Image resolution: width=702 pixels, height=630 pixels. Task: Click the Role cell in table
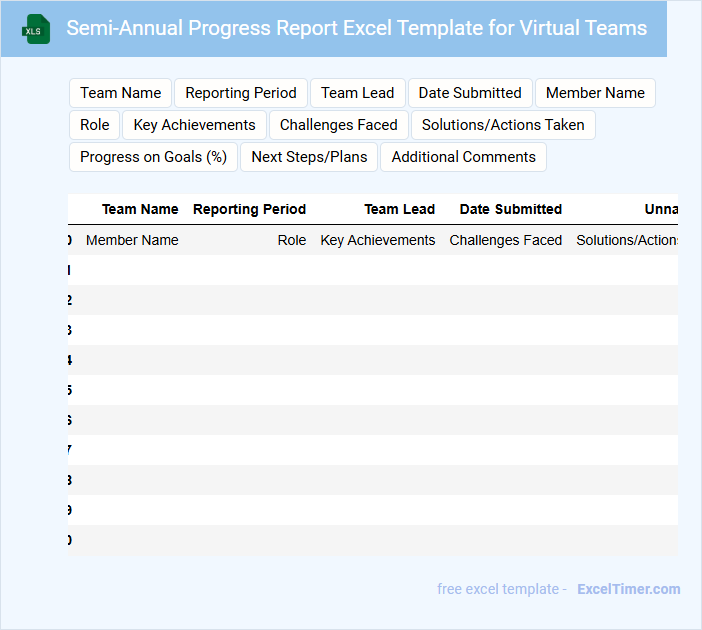(291, 240)
